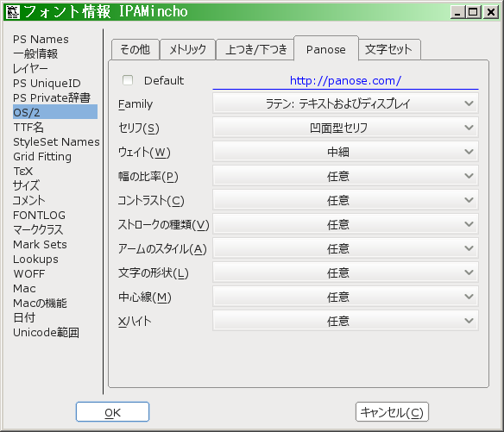Select StyleSet Names in the sidebar
This screenshot has width=504, height=432.
(56, 141)
